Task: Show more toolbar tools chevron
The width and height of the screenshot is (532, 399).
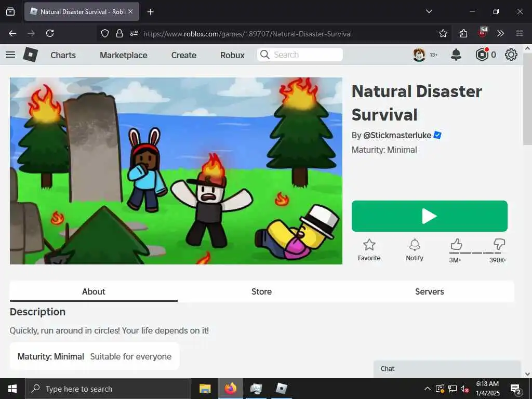Action: tap(500, 33)
